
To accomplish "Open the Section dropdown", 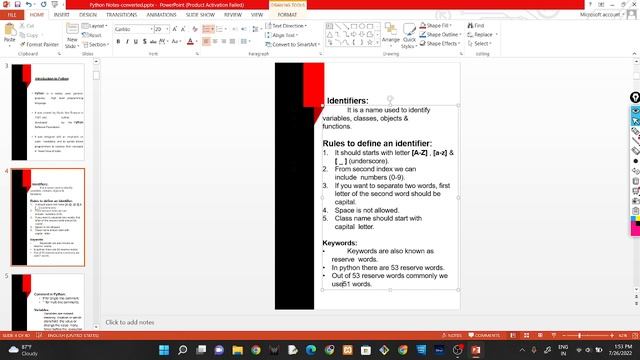I will tap(96, 44).
